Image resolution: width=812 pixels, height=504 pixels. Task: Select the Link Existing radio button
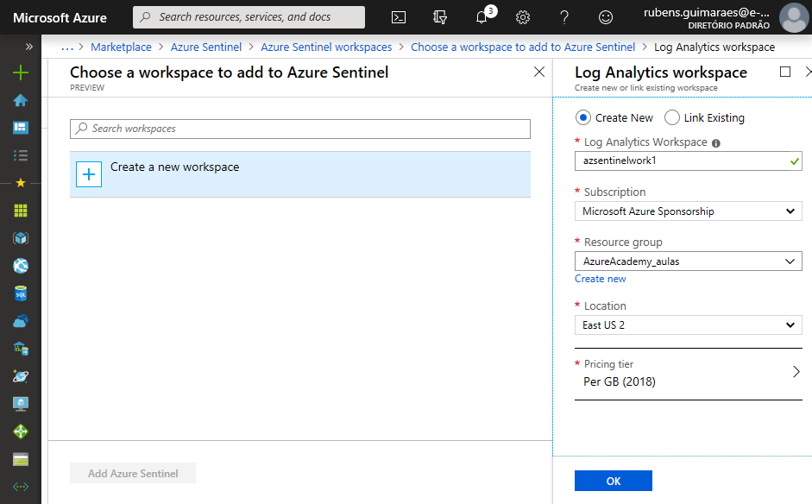coord(672,117)
